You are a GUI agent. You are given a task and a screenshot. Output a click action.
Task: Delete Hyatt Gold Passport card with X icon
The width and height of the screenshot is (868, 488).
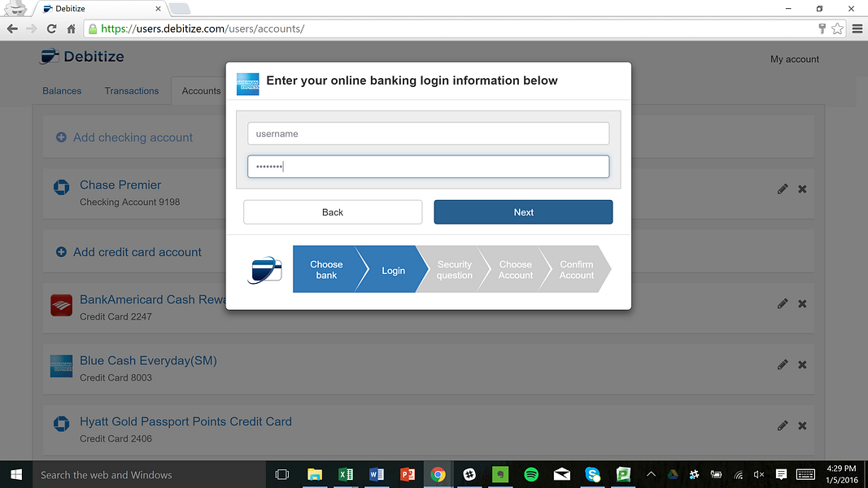coord(802,425)
